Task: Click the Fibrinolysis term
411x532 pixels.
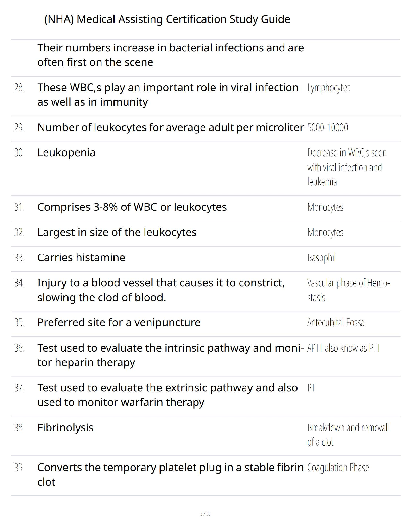Action: coord(65,428)
